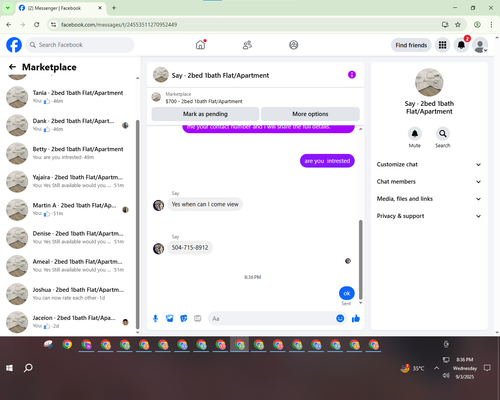Open the tab search dropdown arrow

[x=8, y=8]
